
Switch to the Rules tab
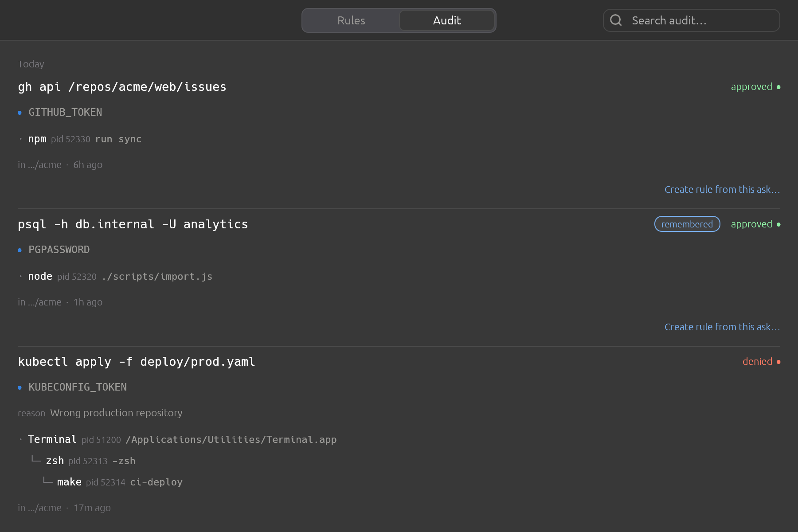[x=351, y=20]
